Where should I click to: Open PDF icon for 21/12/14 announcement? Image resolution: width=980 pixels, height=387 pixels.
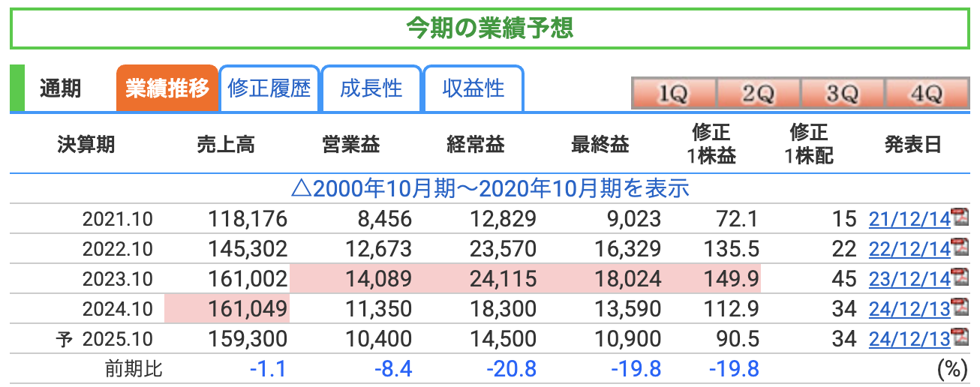click(x=958, y=218)
